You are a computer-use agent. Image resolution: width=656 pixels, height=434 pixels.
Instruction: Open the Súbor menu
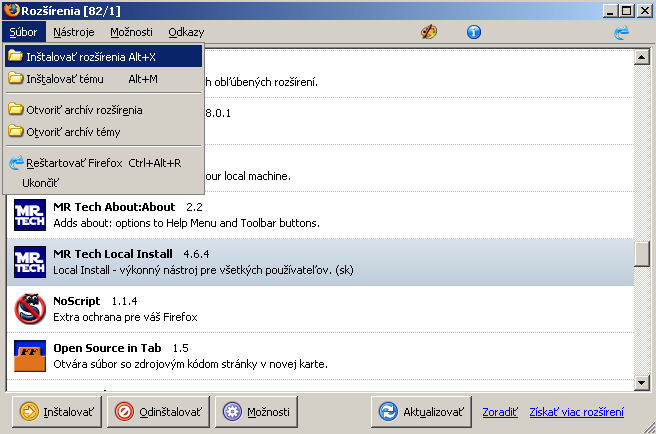pyautogui.click(x=23, y=32)
